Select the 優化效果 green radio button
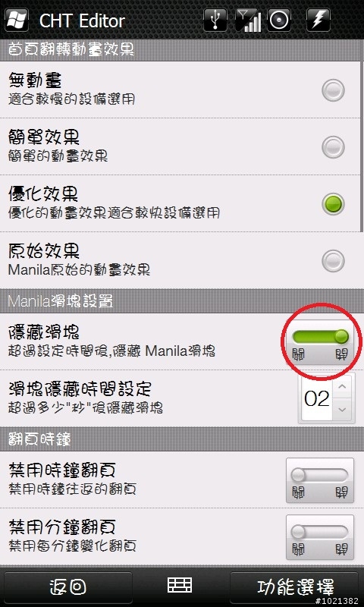Viewport: 364px width, 607px height. (333, 203)
